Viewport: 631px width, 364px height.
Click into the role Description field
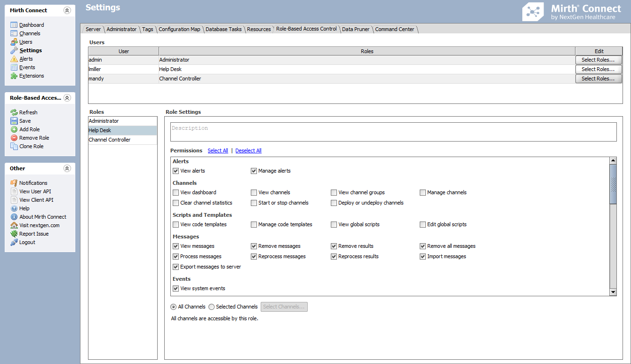click(x=393, y=132)
